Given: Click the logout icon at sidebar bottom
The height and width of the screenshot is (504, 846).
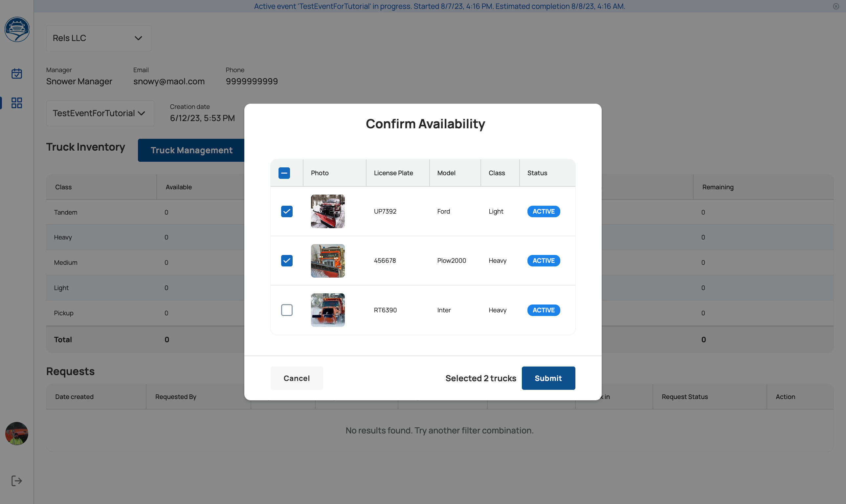Looking at the screenshot, I should [17, 481].
